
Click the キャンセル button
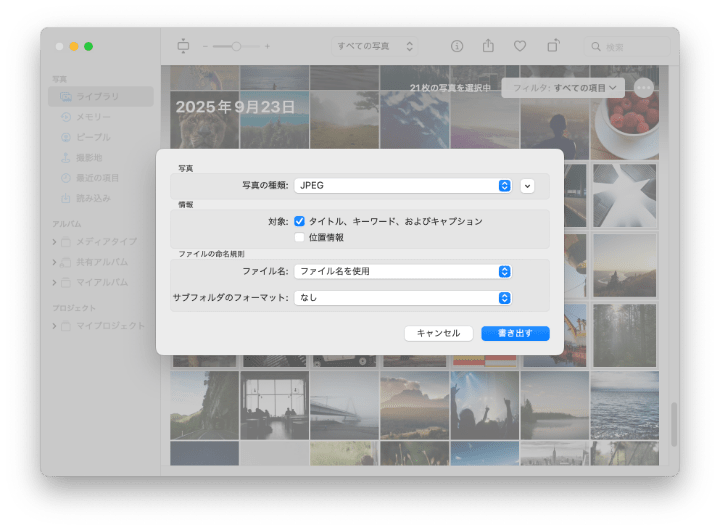[x=438, y=333]
